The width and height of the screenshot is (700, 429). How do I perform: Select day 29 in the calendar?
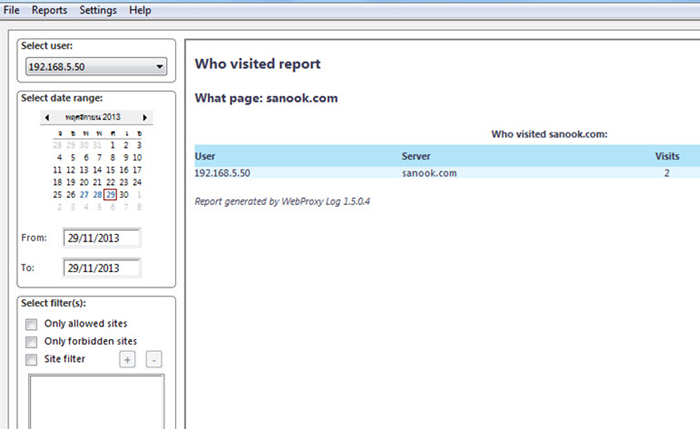pos(111,195)
